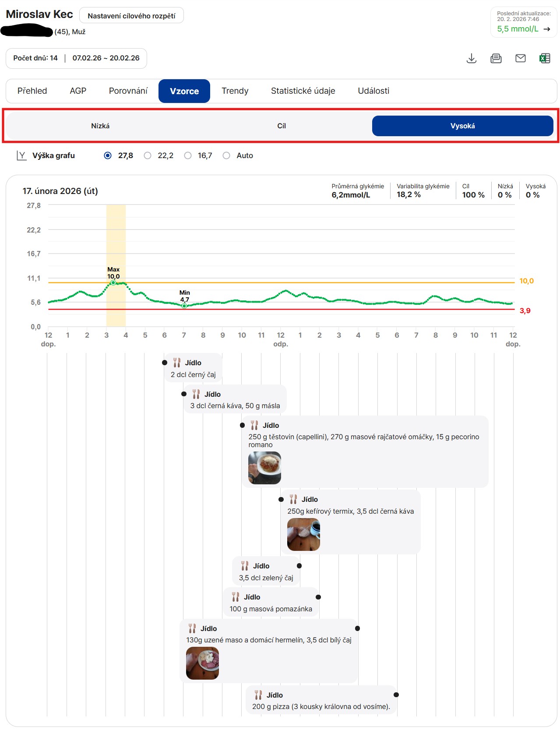This screenshot has height=730, width=560.
Task: Switch to the Trendy tab
Action: tap(235, 91)
